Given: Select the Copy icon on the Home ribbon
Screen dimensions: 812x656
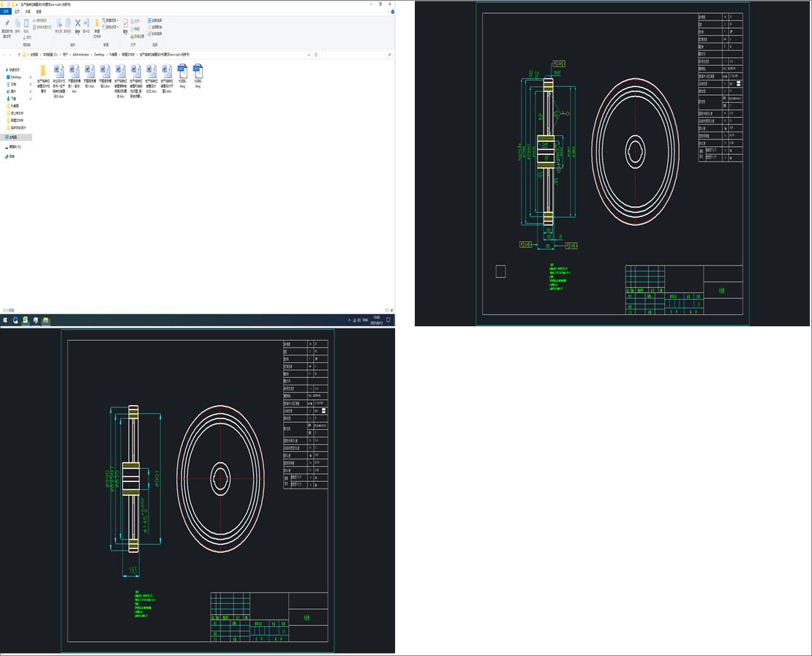Looking at the screenshot, I should (18, 23).
